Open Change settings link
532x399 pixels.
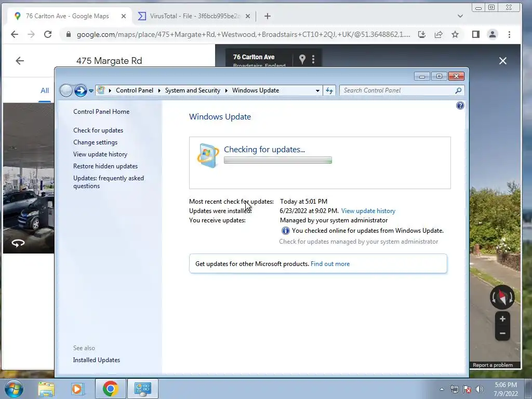click(96, 142)
